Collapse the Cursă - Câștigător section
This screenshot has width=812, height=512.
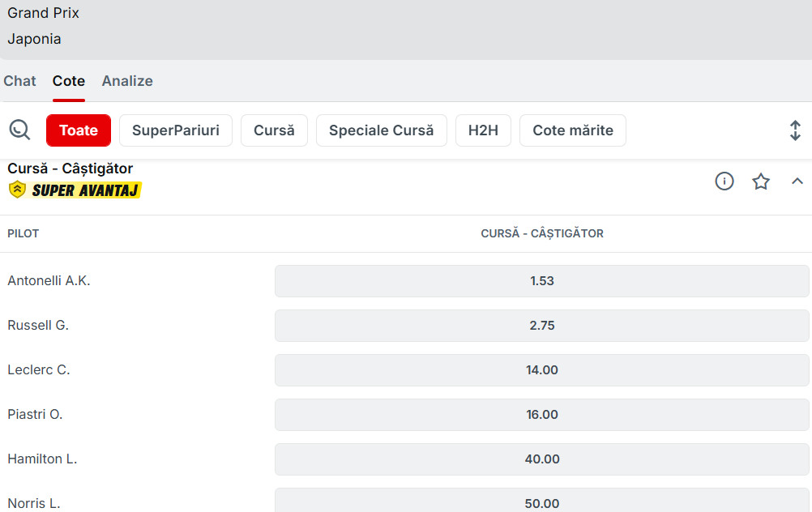(797, 181)
